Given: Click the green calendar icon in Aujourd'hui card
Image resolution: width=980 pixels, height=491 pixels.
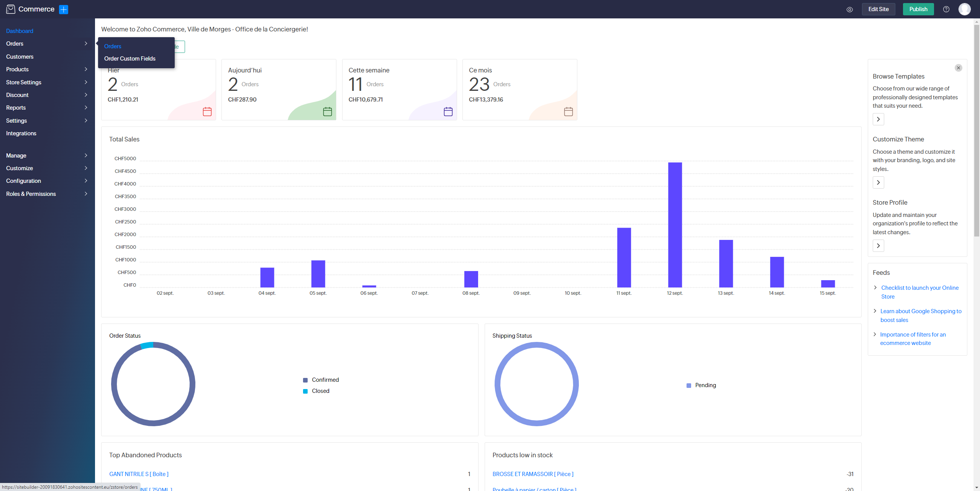Looking at the screenshot, I should [328, 112].
